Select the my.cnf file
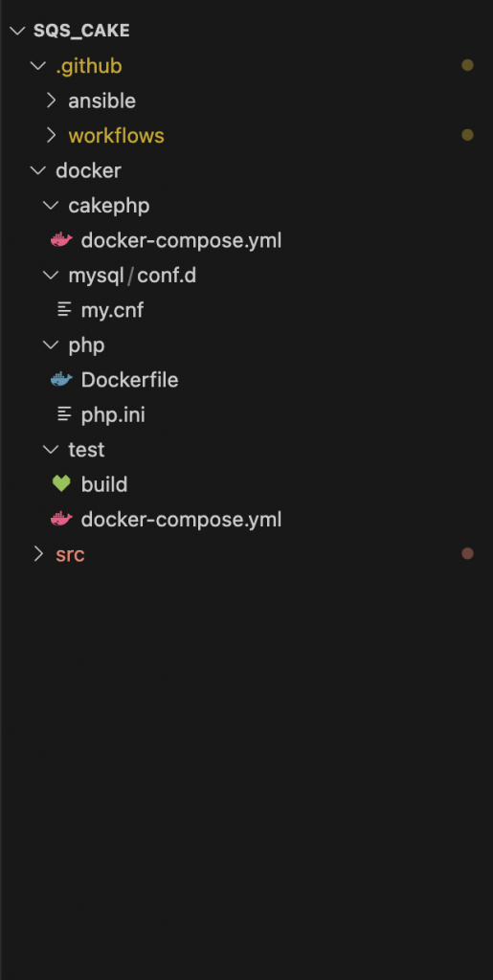This screenshot has height=980, width=493. pos(112,310)
